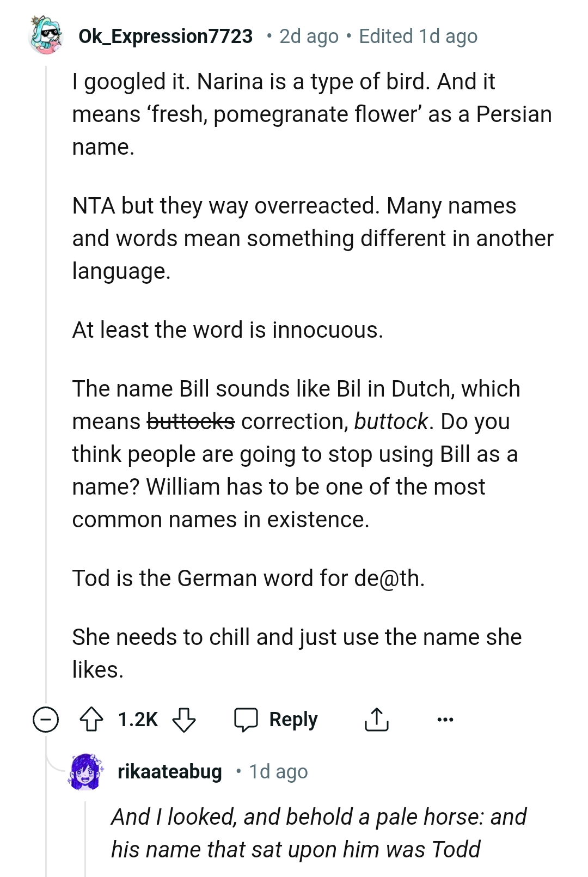Collapse rikaateabug's reply via its thread line
Image resolution: width=588 pixels, height=877 pixels.
[x=85, y=833]
